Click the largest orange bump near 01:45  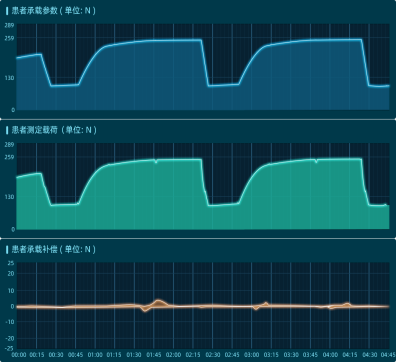click(x=159, y=303)
